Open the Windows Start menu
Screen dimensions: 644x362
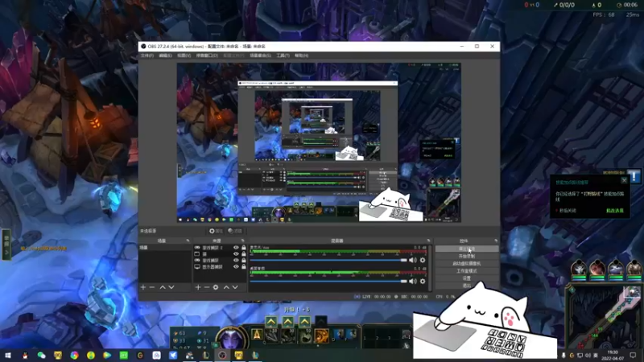pos(8,356)
